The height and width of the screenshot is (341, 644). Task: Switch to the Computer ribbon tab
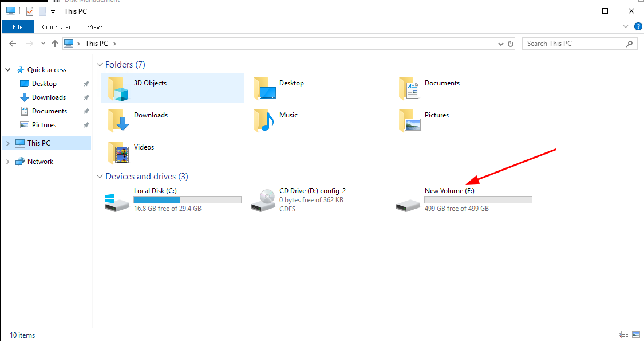tap(57, 27)
